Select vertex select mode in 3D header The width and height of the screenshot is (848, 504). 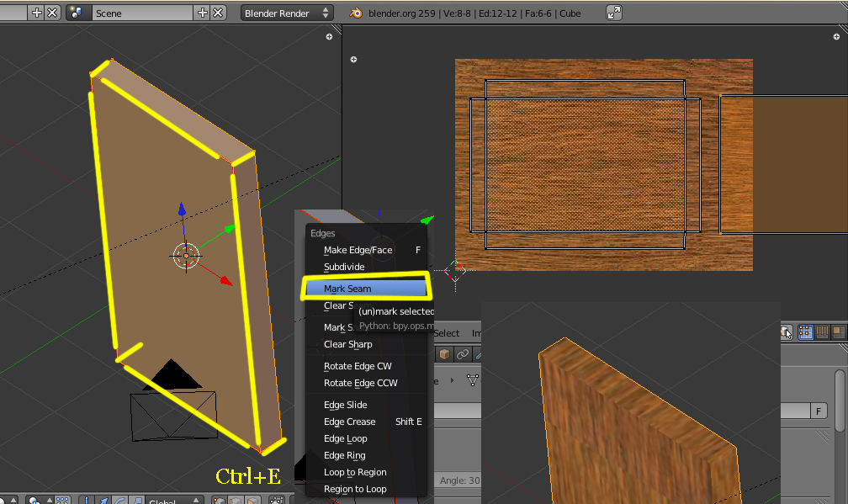pyautogui.click(x=219, y=501)
